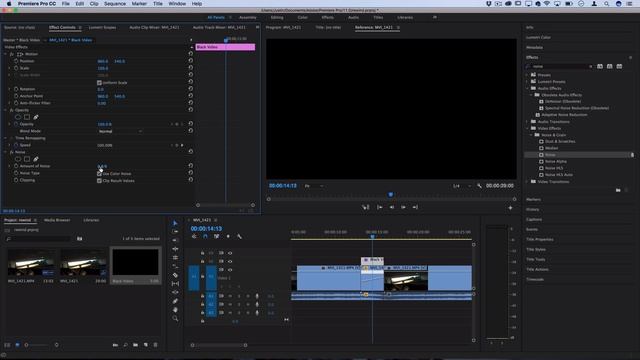Viewport: 640px width, 360px height.
Task: Click the timeline wrench settings icon
Action: 239,236
